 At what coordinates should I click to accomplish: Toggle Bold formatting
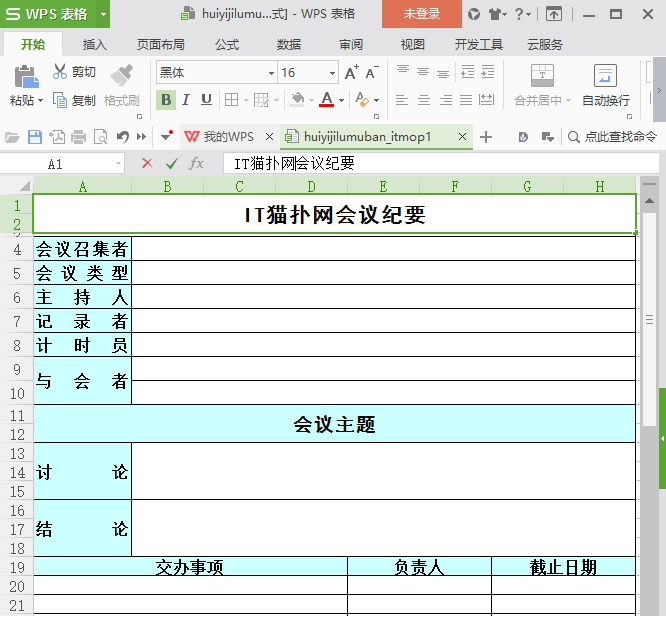[166, 100]
